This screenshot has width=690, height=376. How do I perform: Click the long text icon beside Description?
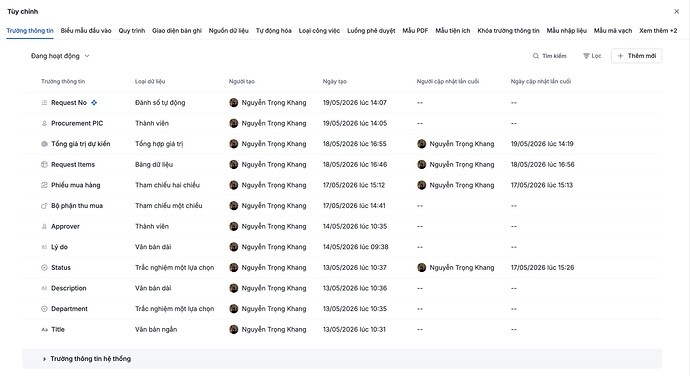point(44,288)
